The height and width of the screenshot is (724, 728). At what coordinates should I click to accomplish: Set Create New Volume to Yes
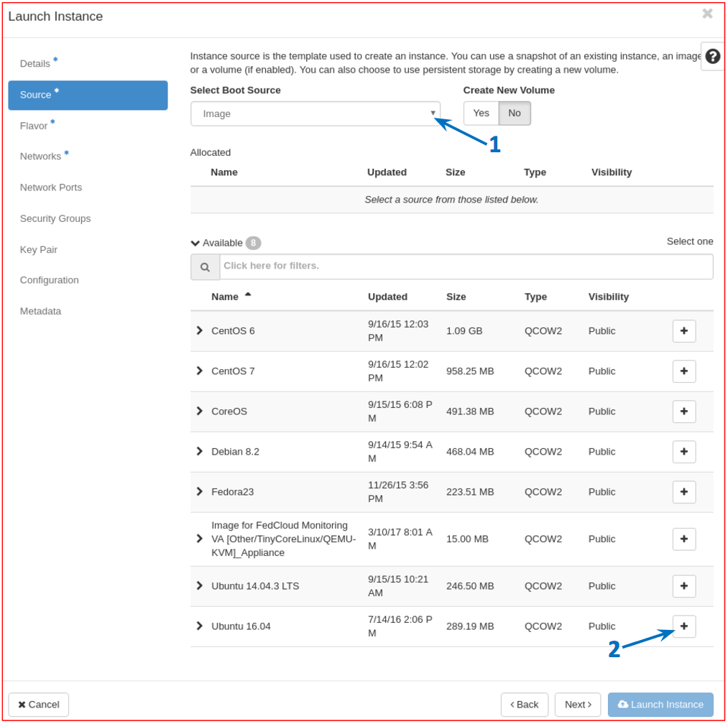pyautogui.click(x=481, y=113)
